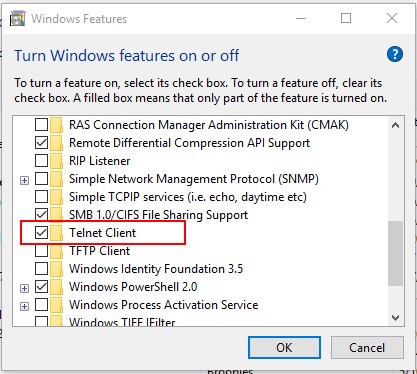Click folder icon beside SMB 1.0/CIFS File Sharing
This screenshot has width=417, height=374.
tap(57, 215)
